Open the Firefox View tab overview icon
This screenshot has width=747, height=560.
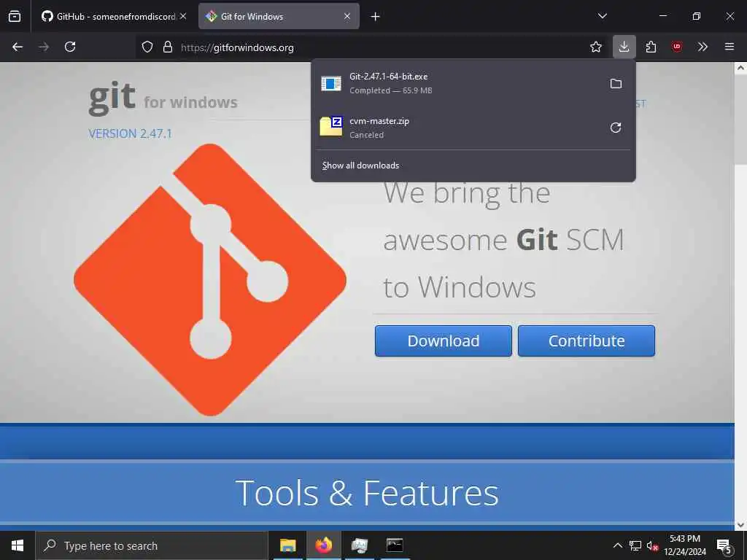coord(15,17)
